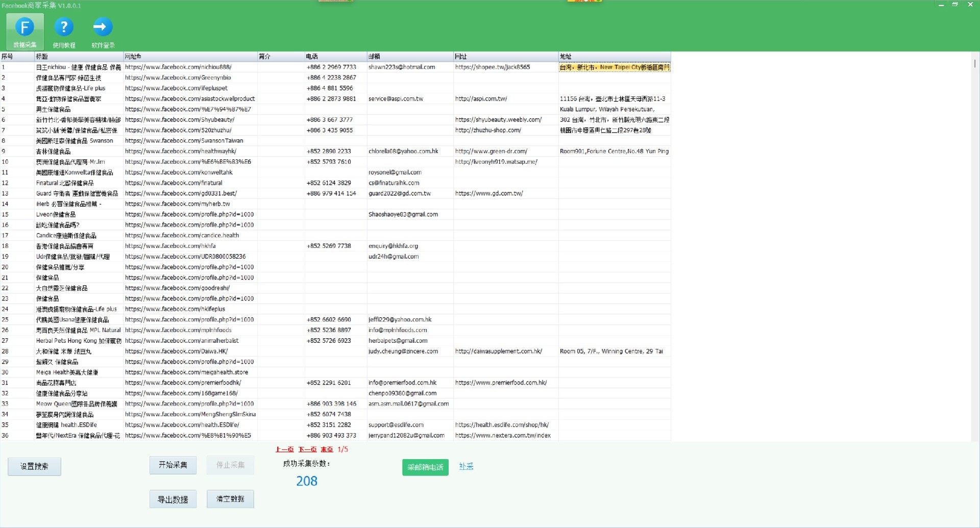Click the 电话 column header
Viewport: 980px width, 528px height.
tap(335, 57)
